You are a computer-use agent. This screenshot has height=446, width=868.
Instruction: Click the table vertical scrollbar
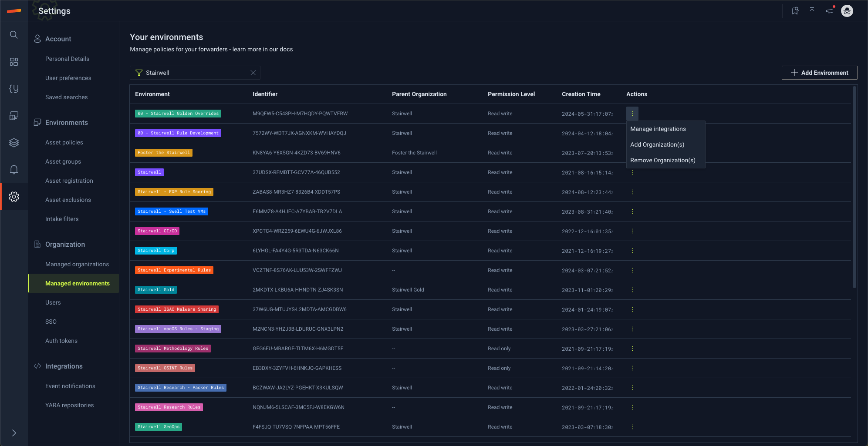tap(854, 187)
